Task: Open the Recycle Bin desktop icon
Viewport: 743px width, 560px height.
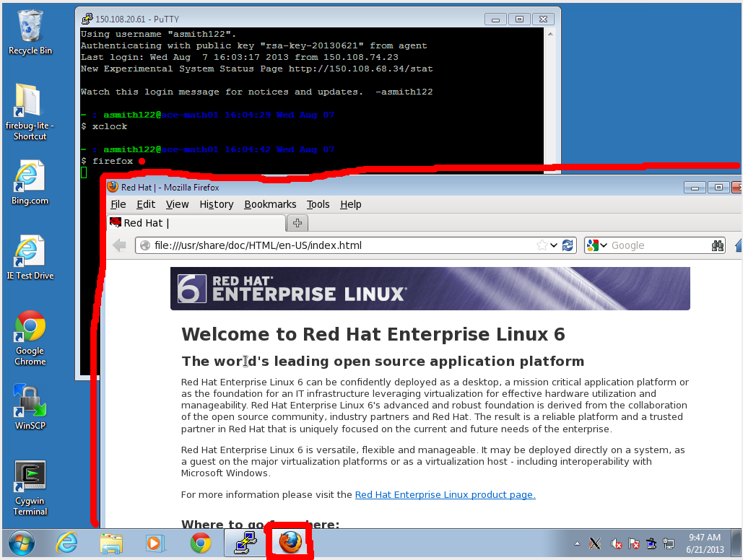Action: pyautogui.click(x=30, y=32)
